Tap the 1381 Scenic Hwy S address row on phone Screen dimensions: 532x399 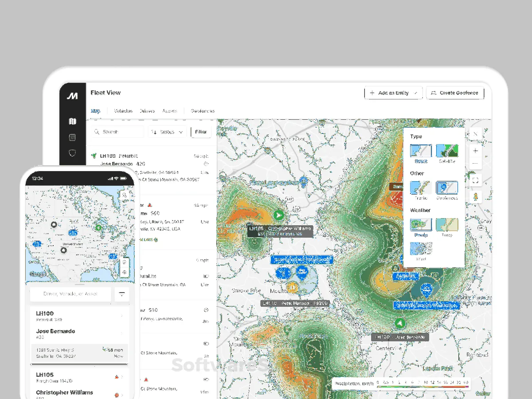(79, 353)
